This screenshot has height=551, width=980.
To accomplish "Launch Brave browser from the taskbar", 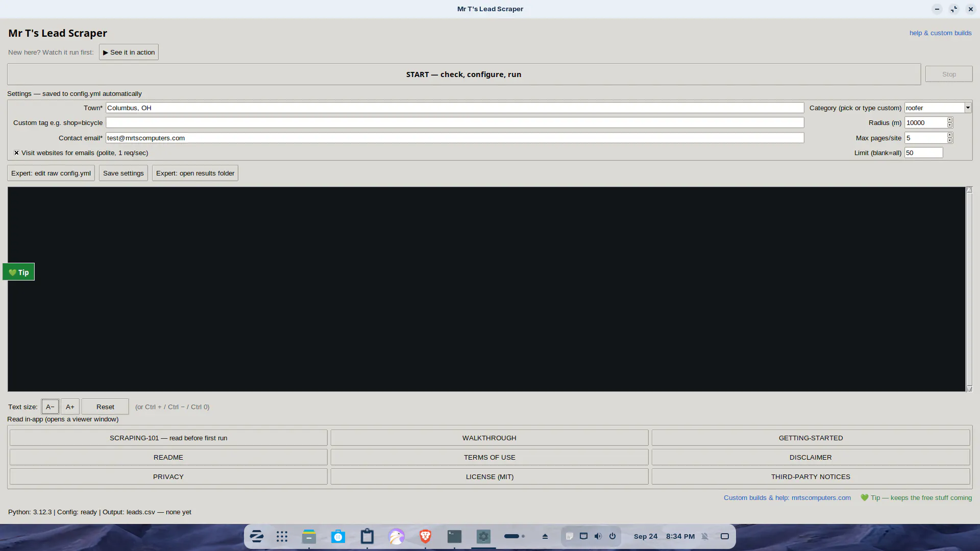I will 425,536.
